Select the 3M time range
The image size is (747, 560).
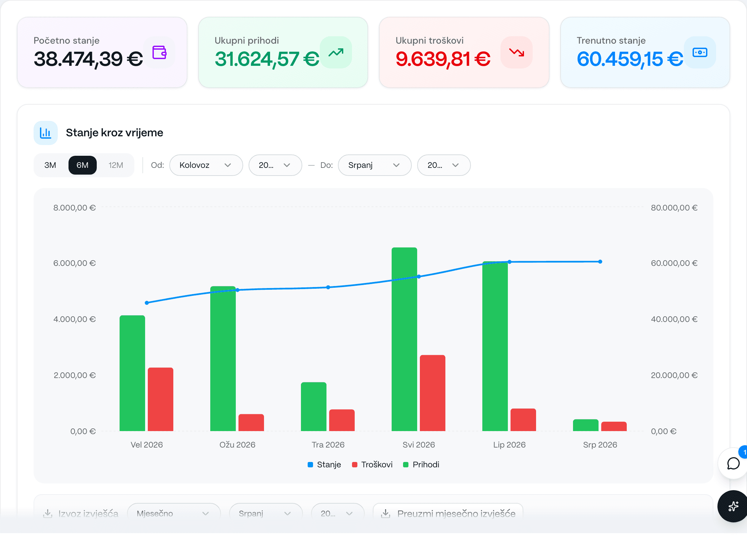[x=50, y=165]
